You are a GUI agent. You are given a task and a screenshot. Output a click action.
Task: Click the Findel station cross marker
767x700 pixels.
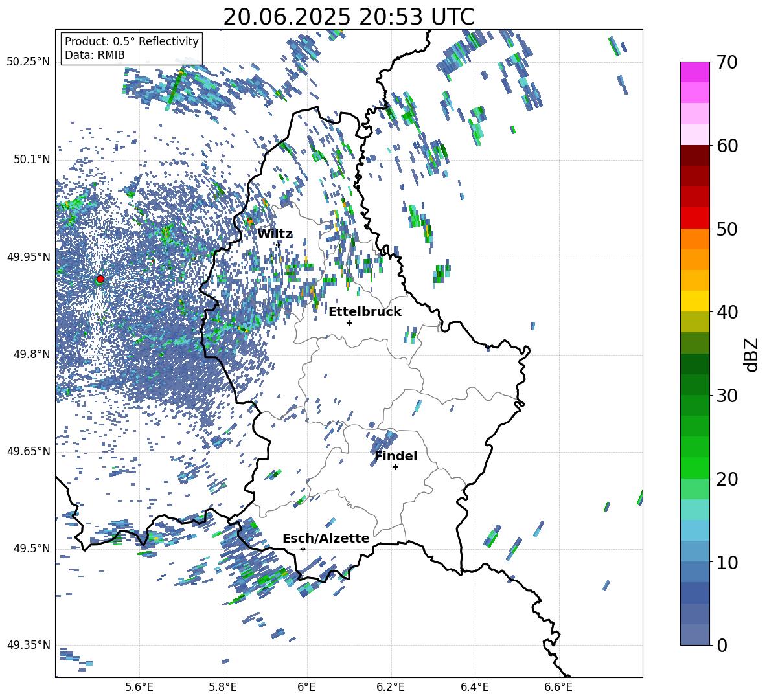click(395, 468)
